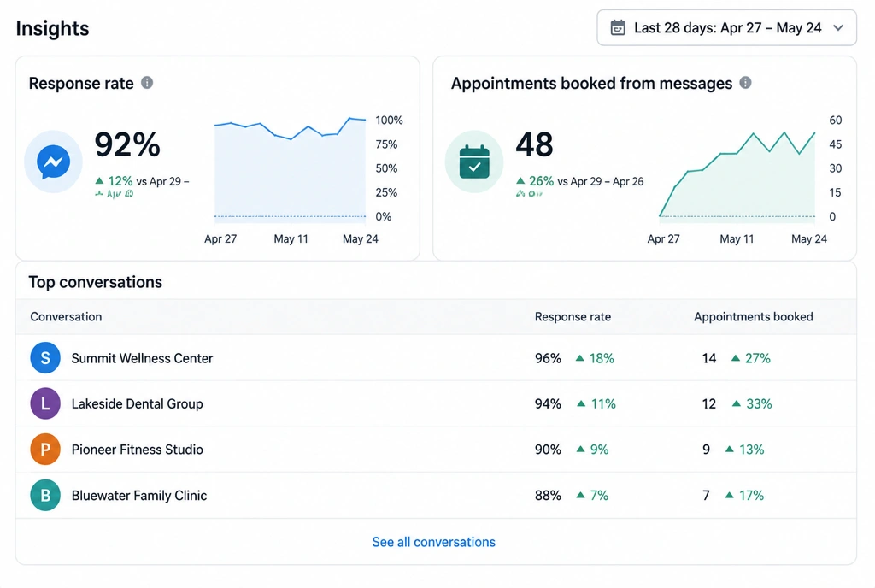
Task: Click Lakeside Dental Group's 94% response rate
Action: click(548, 404)
